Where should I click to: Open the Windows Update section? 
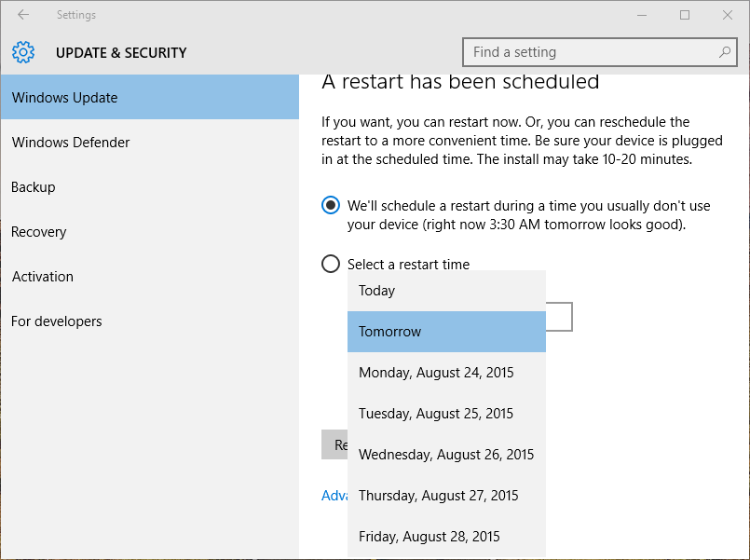coord(150,97)
